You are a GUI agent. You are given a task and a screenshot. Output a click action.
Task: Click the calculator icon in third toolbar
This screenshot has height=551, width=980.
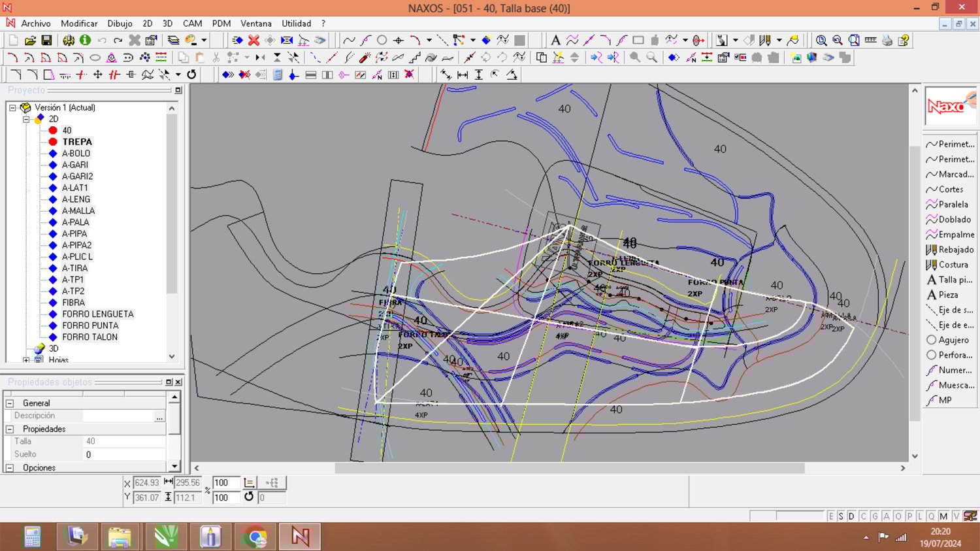[278, 75]
